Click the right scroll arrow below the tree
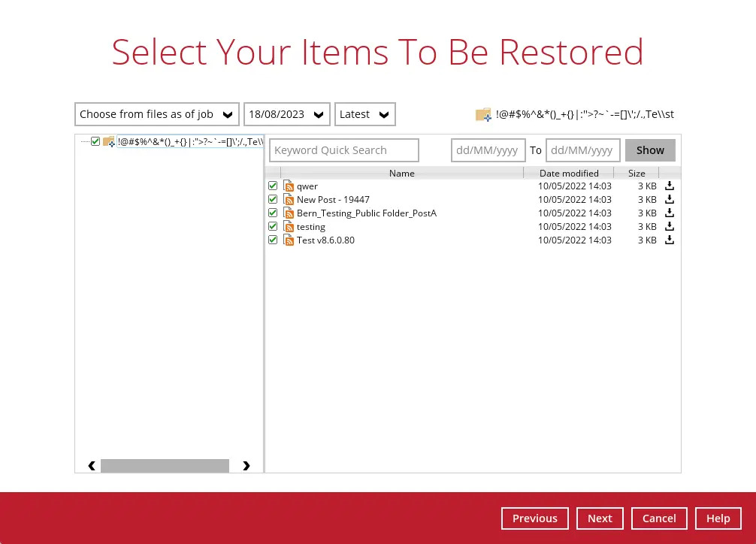This screenshot has height=544, width=756. [x=246, y=466]
